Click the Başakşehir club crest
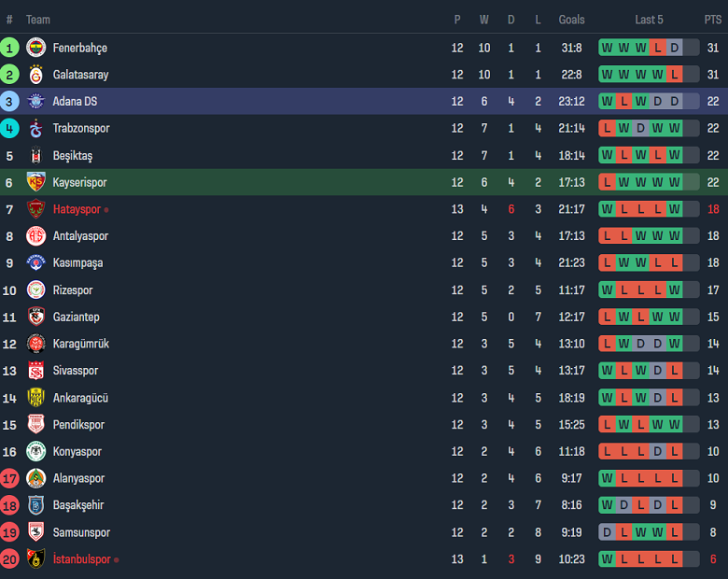The image size is (728, 579). point(36,505)
